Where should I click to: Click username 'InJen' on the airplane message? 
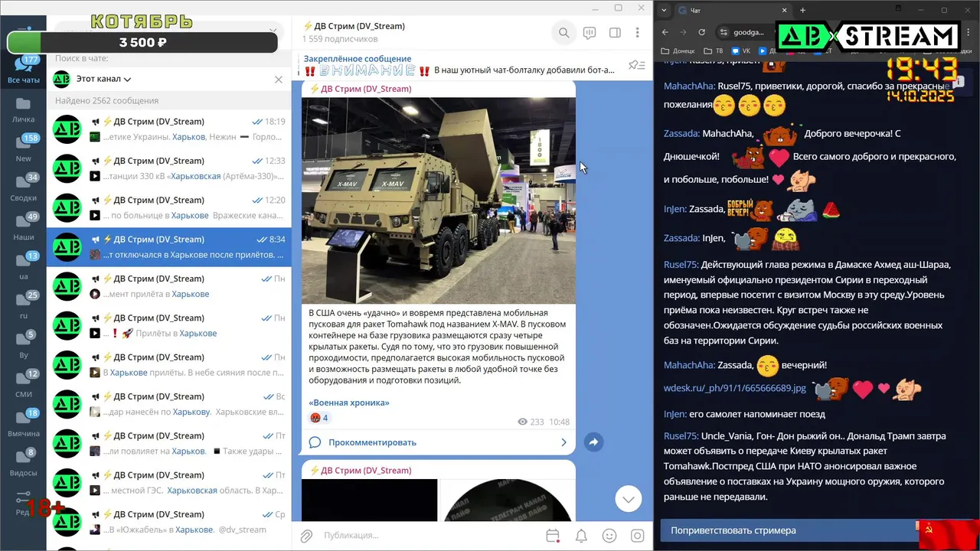click(x=675, y=414)
